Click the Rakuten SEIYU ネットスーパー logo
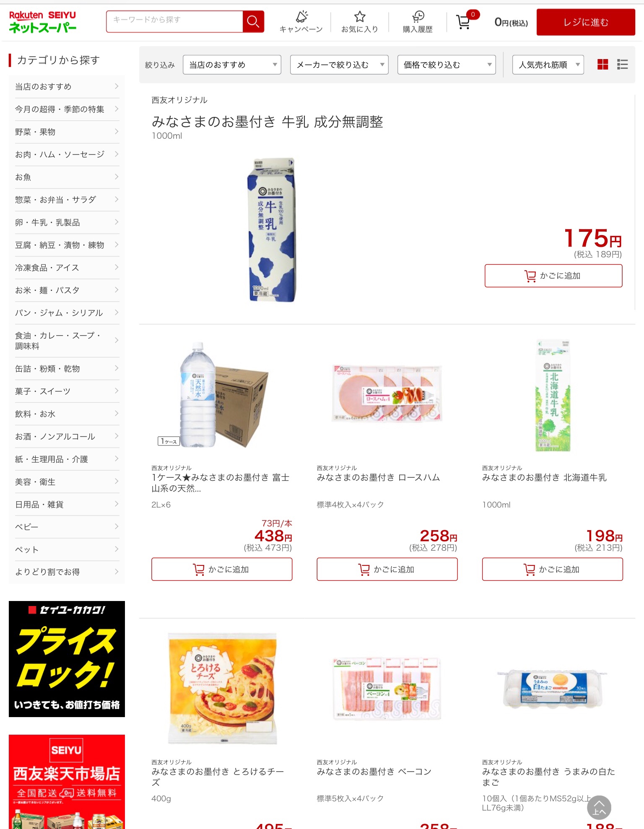644x829 pixels. click(x=43, y=22)
